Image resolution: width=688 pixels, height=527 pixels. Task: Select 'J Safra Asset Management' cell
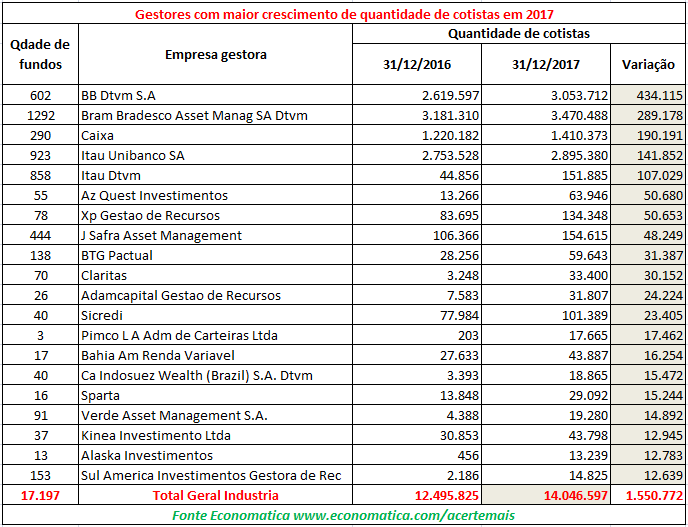point(215,235)
